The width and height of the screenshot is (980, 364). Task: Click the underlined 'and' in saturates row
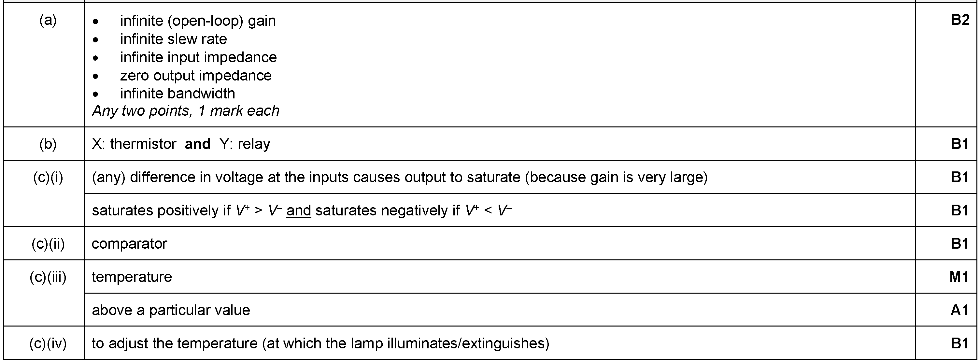coord(299,211)
